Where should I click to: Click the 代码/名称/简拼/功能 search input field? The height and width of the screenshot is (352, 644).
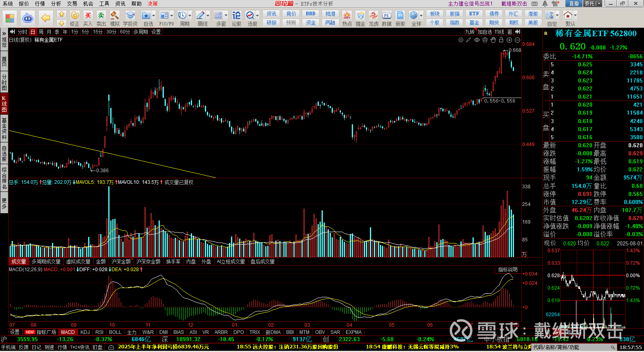pyautogui.click(x=574, y=347)
